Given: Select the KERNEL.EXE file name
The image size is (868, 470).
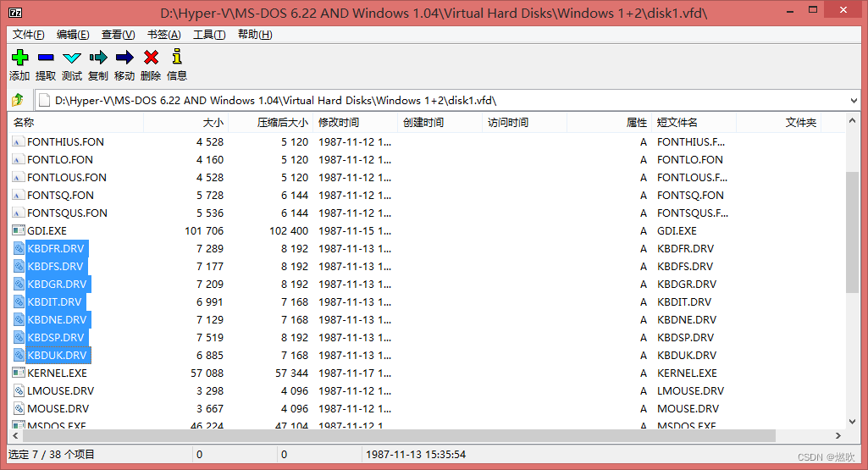Looking at the screenshot, I should coord(57,373).
